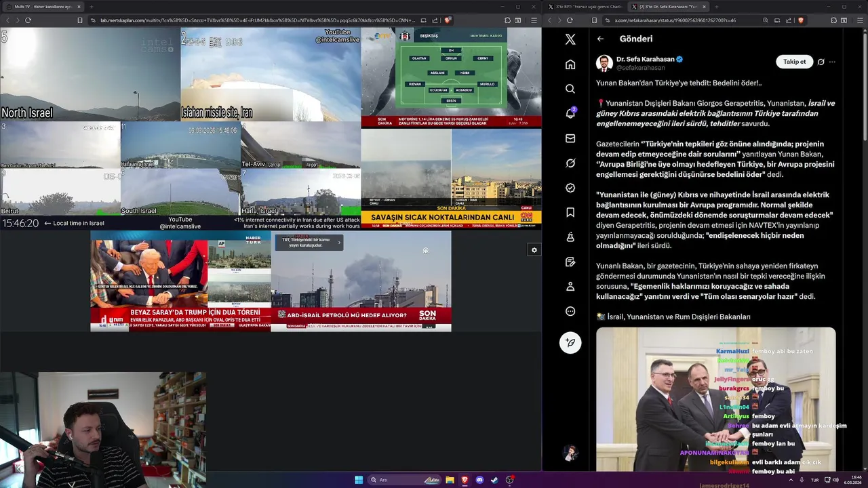
Task: Open X verified checkmark icon in sidebar
Action: (x=570, y=188)
